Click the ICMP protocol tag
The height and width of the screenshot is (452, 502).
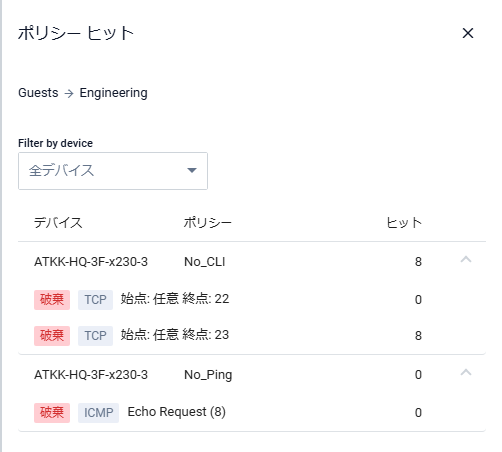pyautogui.click(x=99, y=413)
